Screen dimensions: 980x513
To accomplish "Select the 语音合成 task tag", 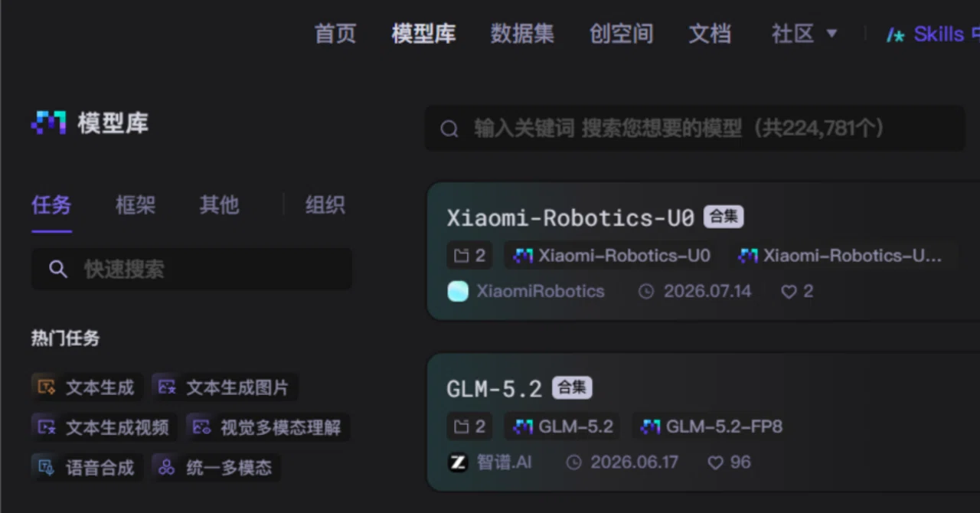I will 87,467.
